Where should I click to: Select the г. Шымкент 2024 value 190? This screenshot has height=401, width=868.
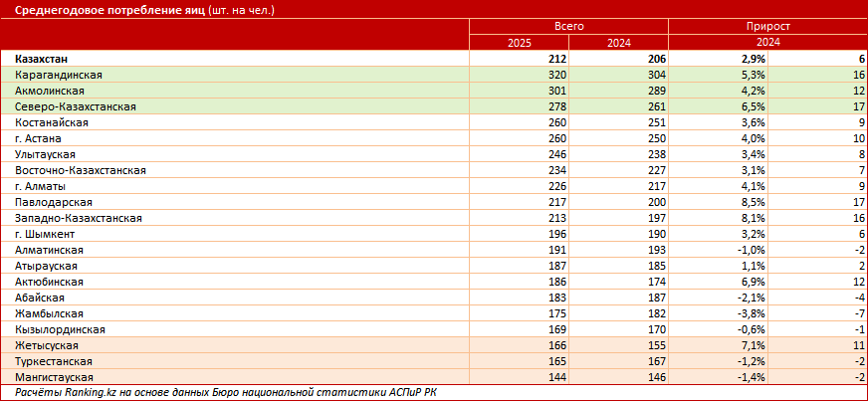click(x=655, y=235)
